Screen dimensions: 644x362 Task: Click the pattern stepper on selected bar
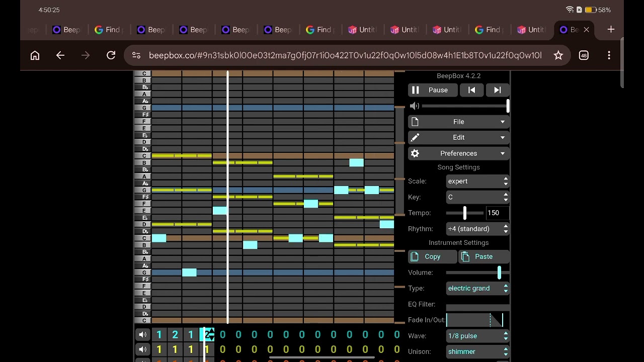[x=211, y=335]
